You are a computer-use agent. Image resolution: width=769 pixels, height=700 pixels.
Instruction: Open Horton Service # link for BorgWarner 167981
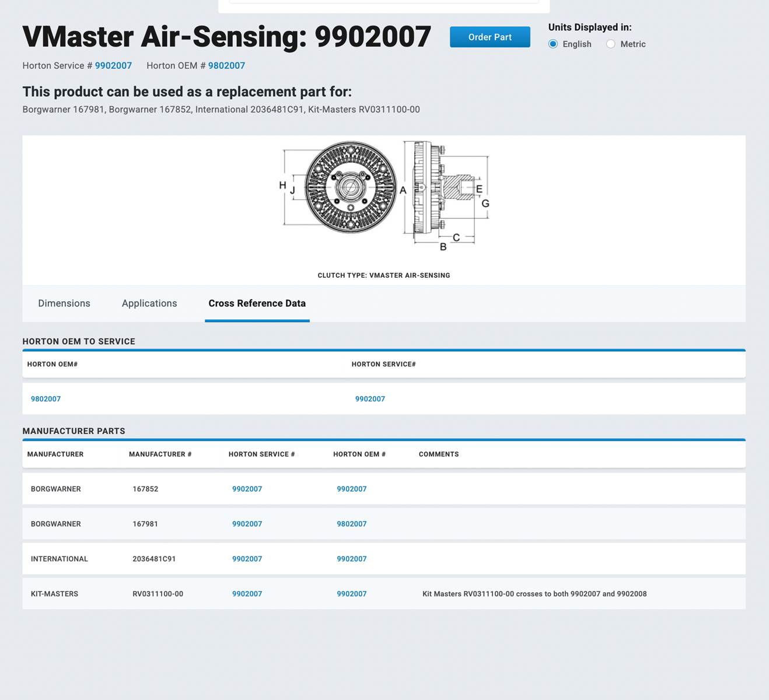pos(247,524)
